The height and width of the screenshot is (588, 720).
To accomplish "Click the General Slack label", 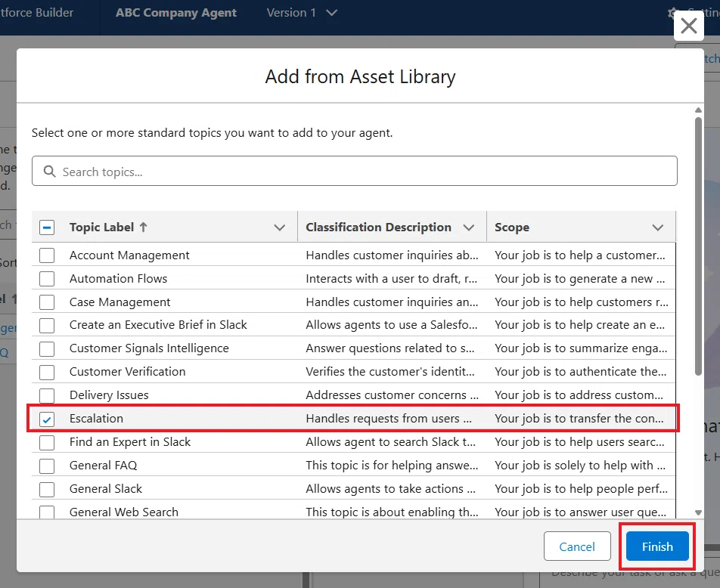I will (x=106, y=489).
